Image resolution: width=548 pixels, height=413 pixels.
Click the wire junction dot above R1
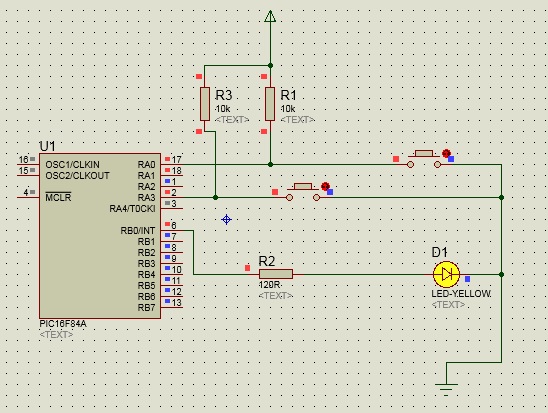tap(270, 65)
